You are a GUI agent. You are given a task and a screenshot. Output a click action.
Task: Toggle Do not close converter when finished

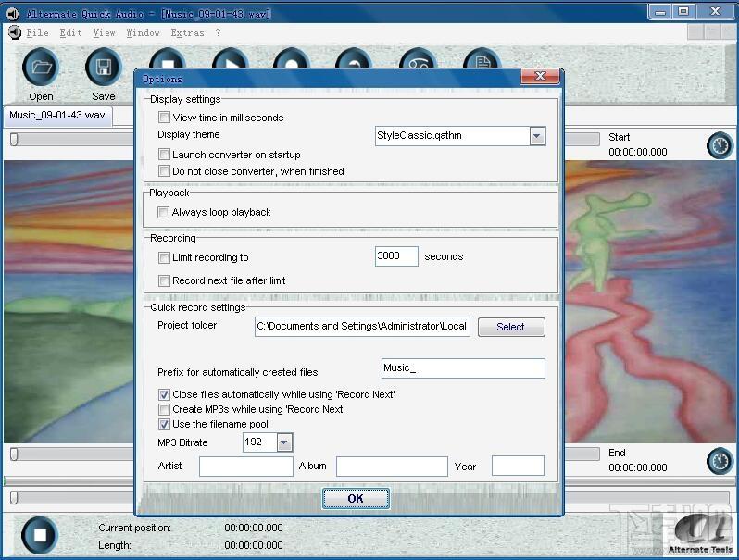pyautogui.click(x=165, y=170)
